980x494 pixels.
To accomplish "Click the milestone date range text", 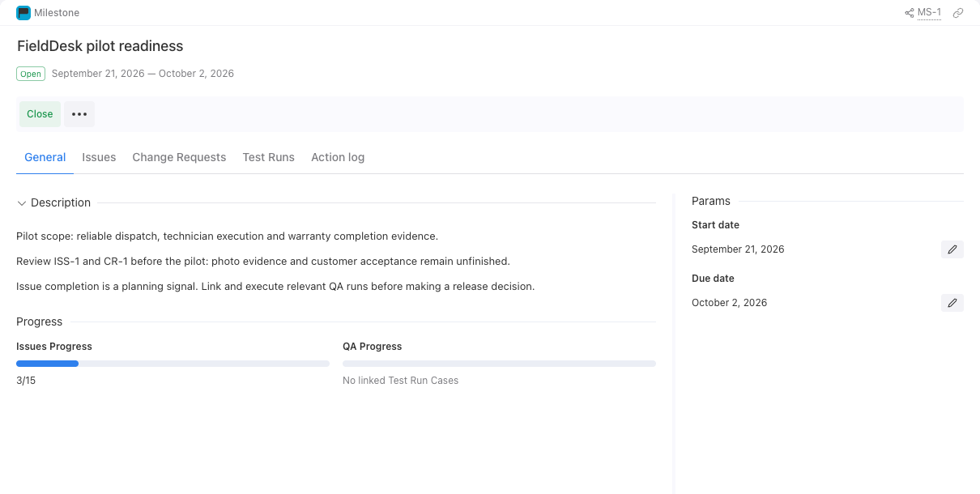I will [x=143, y=74].
